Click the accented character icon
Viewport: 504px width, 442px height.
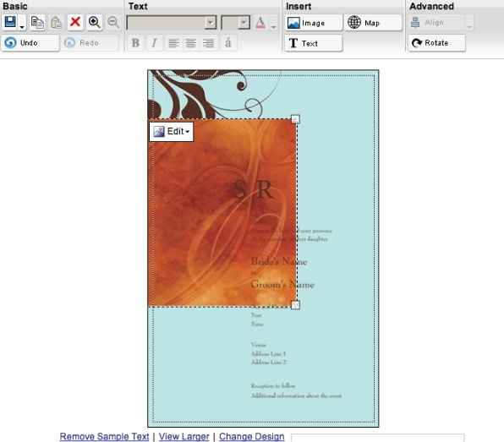pos(227,42)
